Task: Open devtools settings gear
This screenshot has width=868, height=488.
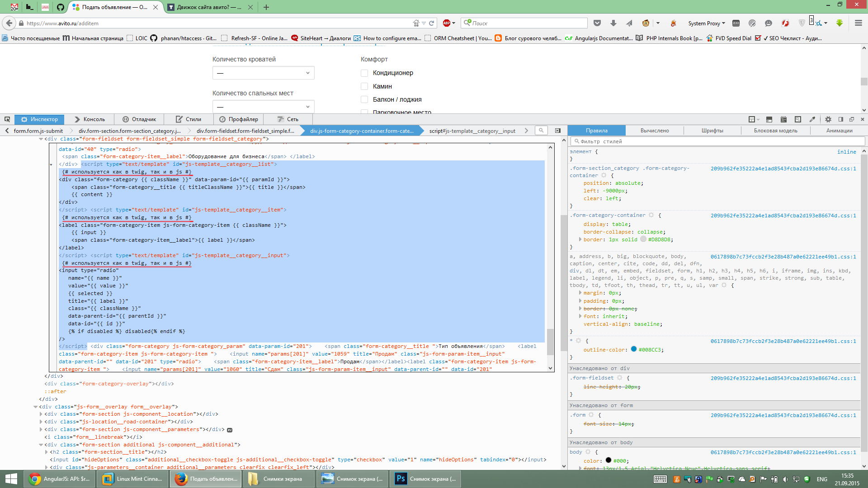Action: [x=828, y=119]
